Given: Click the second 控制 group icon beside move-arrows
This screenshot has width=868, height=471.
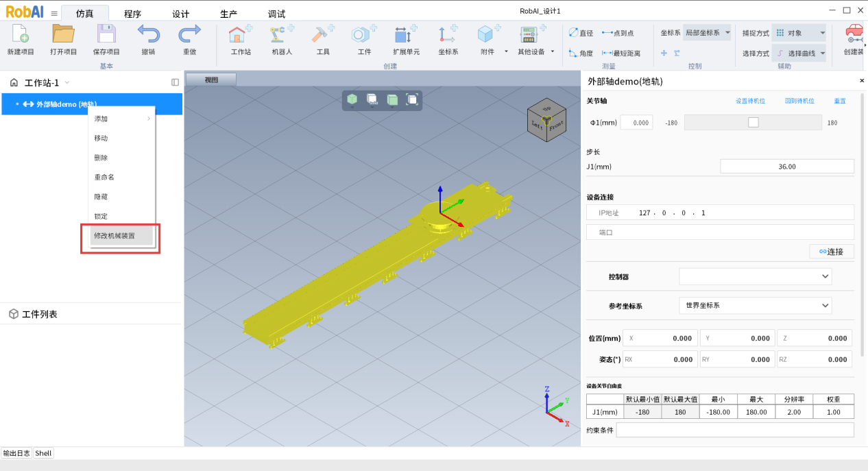Looking at the screenshot, I should point(677,53).
